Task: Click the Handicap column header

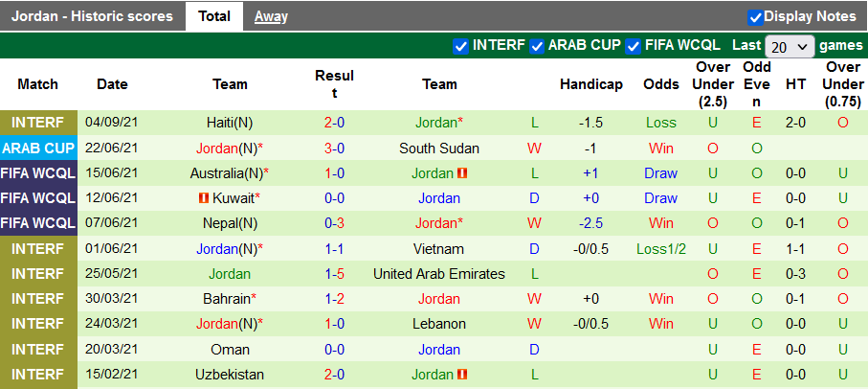Action: coord(591,84)
